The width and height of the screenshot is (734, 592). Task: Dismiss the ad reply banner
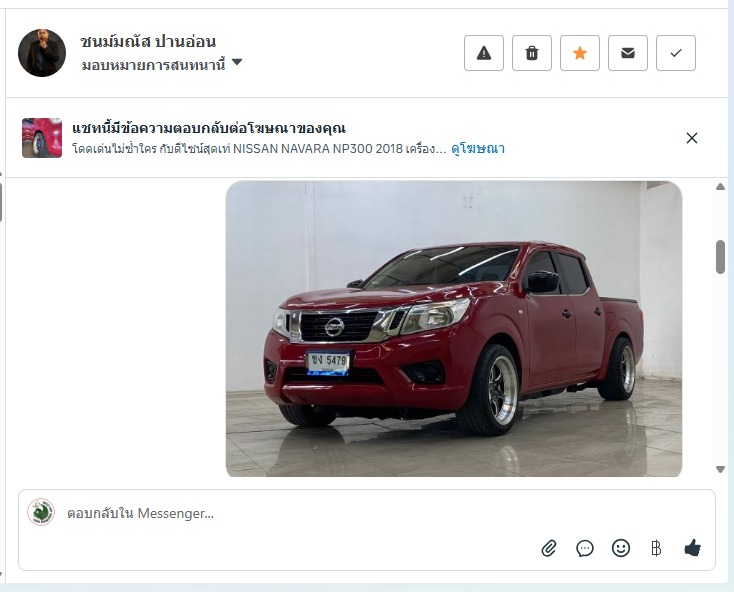(691, 138)
